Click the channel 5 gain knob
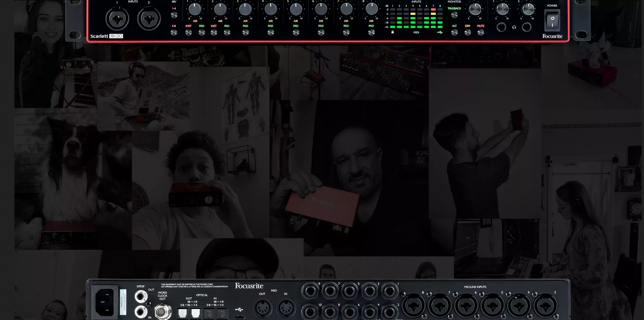 tap(296, 9)
